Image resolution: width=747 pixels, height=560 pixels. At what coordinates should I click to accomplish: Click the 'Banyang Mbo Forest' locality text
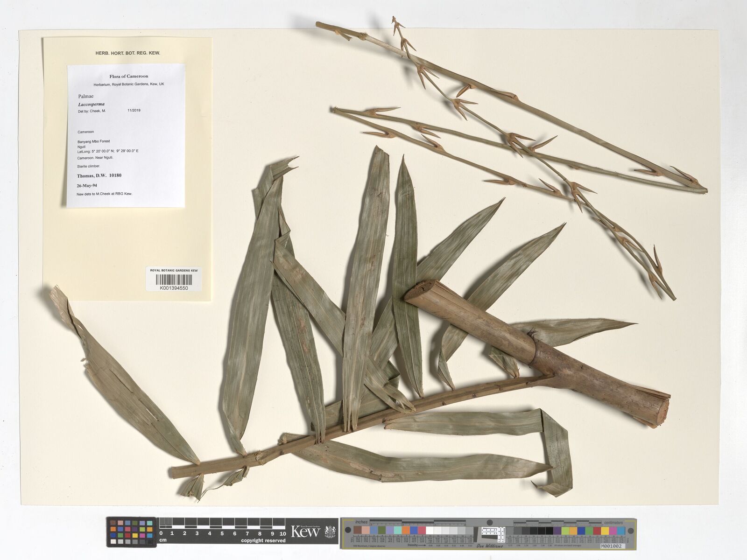click(93, 141)
